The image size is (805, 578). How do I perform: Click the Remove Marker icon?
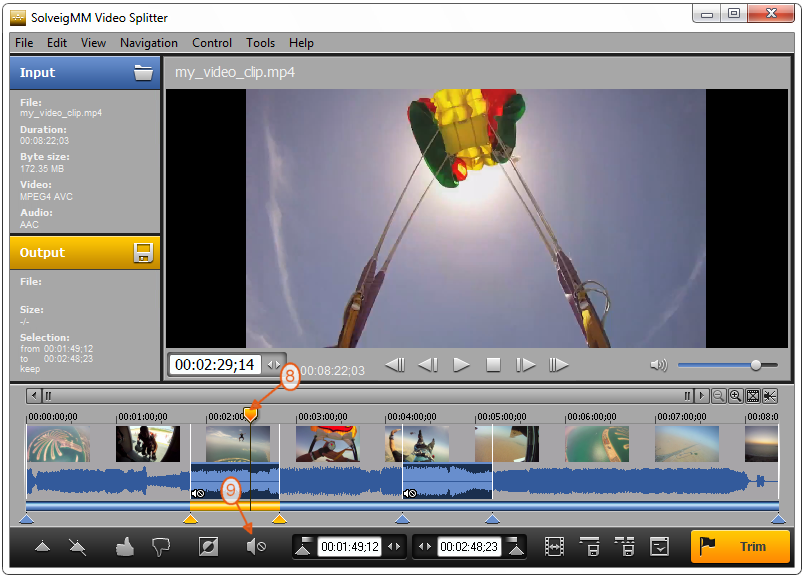[x=77, y=547]
